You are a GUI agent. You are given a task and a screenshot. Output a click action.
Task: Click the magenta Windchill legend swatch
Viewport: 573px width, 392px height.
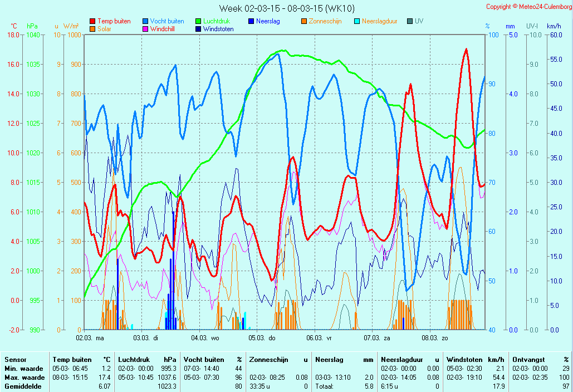coord(145,29)
